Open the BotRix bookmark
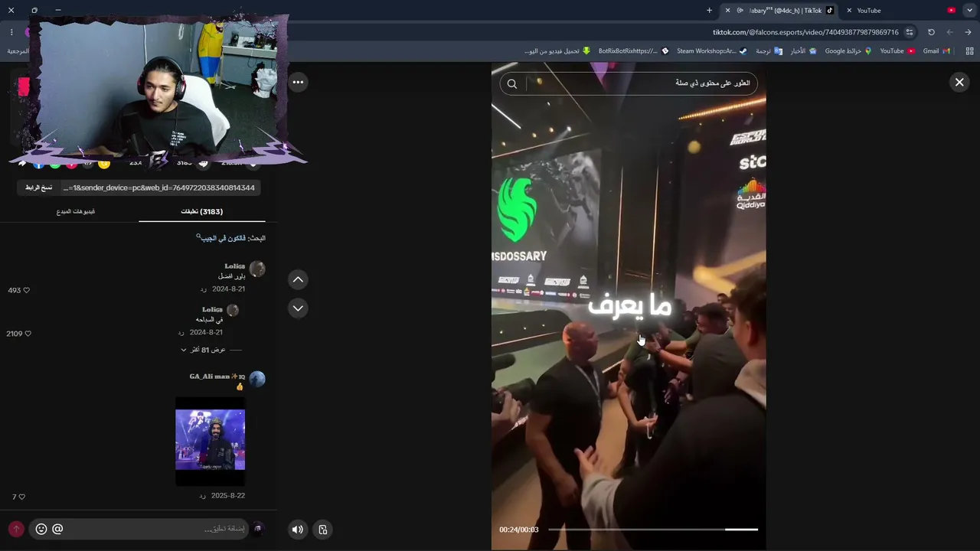Screen dimensions: 980x551 pos(633,51)
